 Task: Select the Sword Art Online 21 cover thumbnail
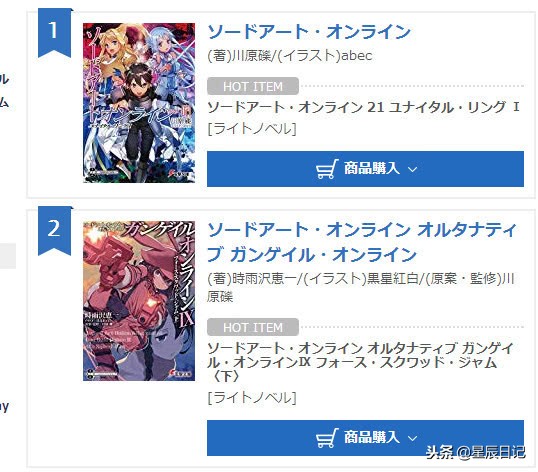click(x=139, y=103)
